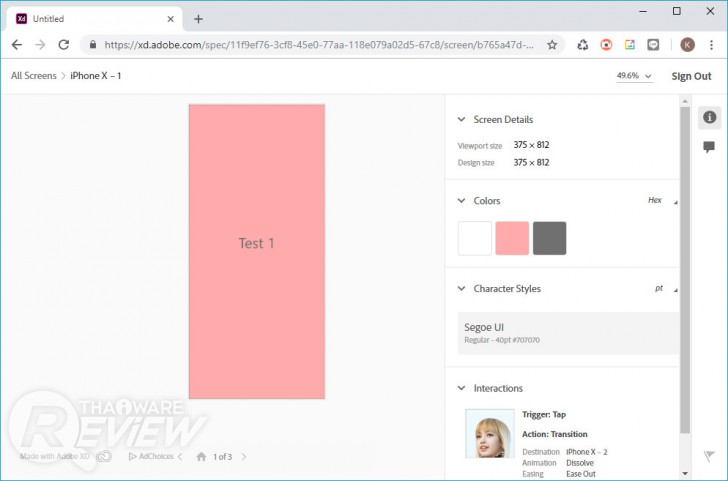Viewport: 728px width, 481px height.
Task: Click the Creative Cloud logo icon
Action: click(x=104, y=456)
